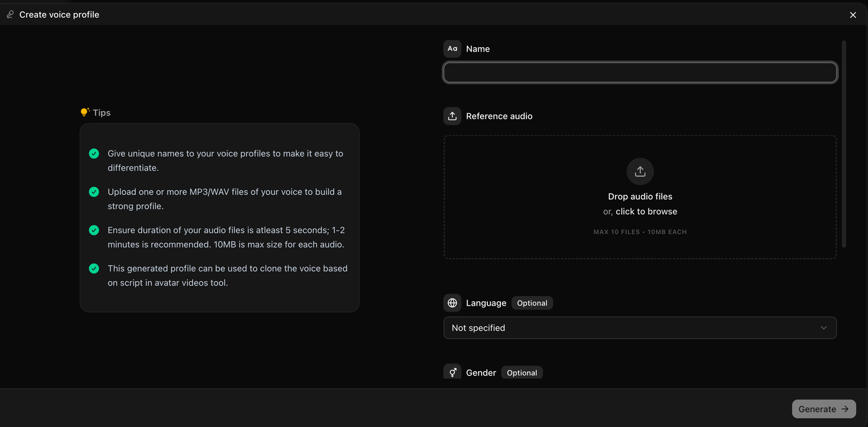Screen dimensions: 868x427
Task: Click the 'Tips' heading text
Action: (102, 112)
